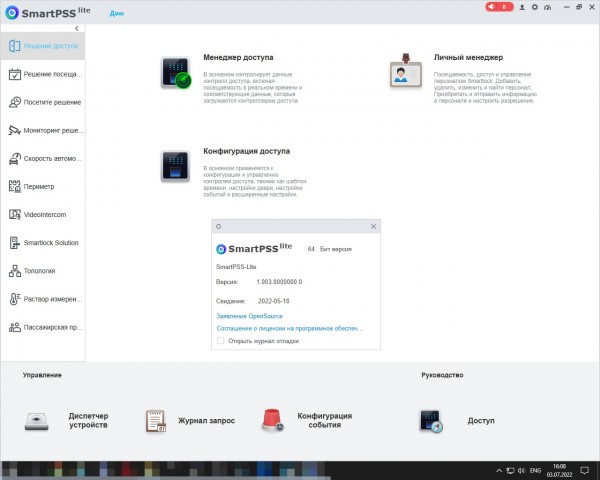Viewport: 600px width, 480px height.
Task: Open Конфигурация события label
Action: point(324,420)
